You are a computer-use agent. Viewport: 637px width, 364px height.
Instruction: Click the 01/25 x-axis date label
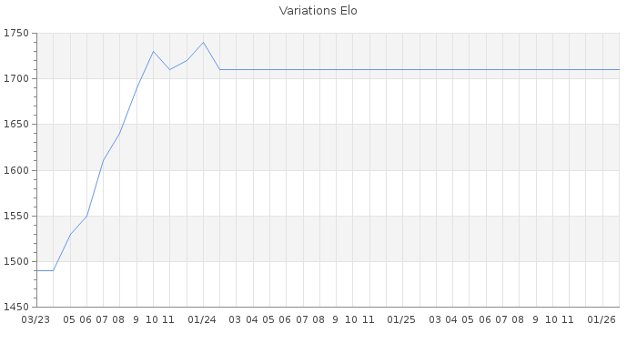click(x=401, y=319)
